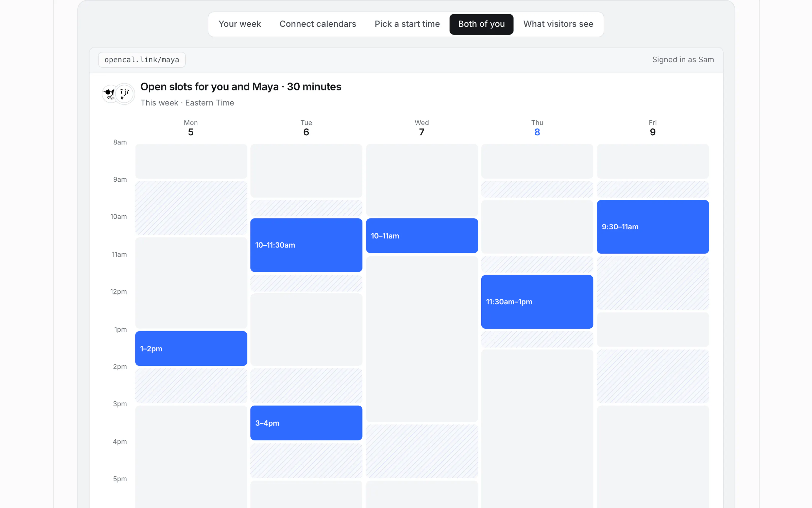Click the Tue 6 day header
Image resolution: width=812 pixels, height=508 pixels.
click(x=306, y=128)
